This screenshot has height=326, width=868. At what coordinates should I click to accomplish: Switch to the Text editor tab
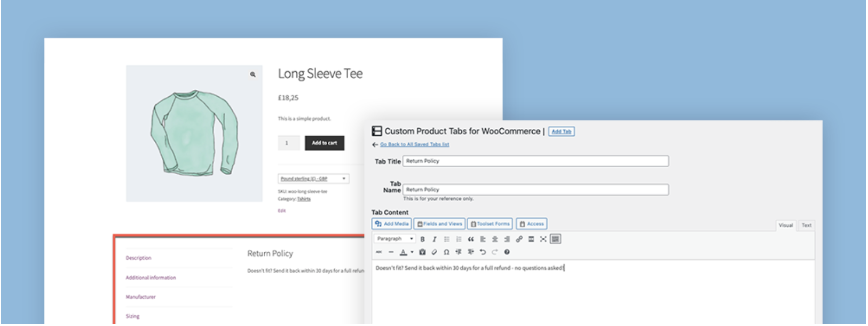pyautogui.click(x=806, y=226)
